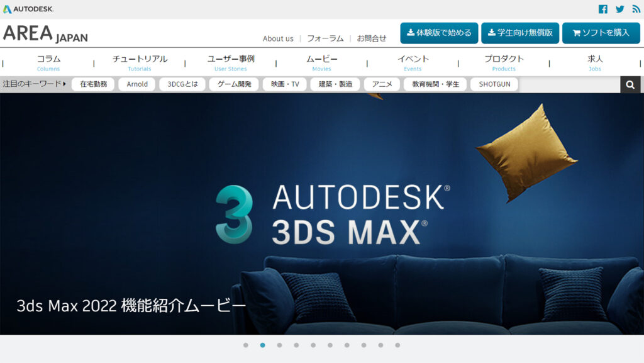
Task: Open the フォーラム link
Action: pos(325,38)
